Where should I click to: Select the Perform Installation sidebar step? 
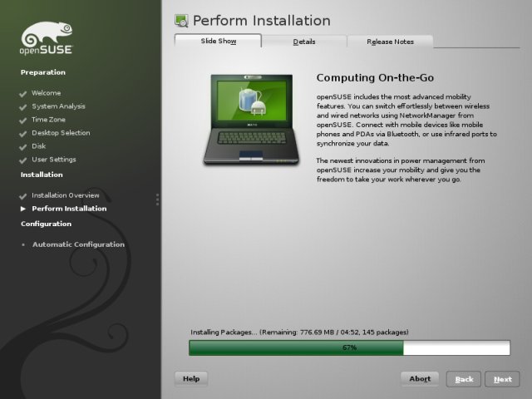point(69,209)
